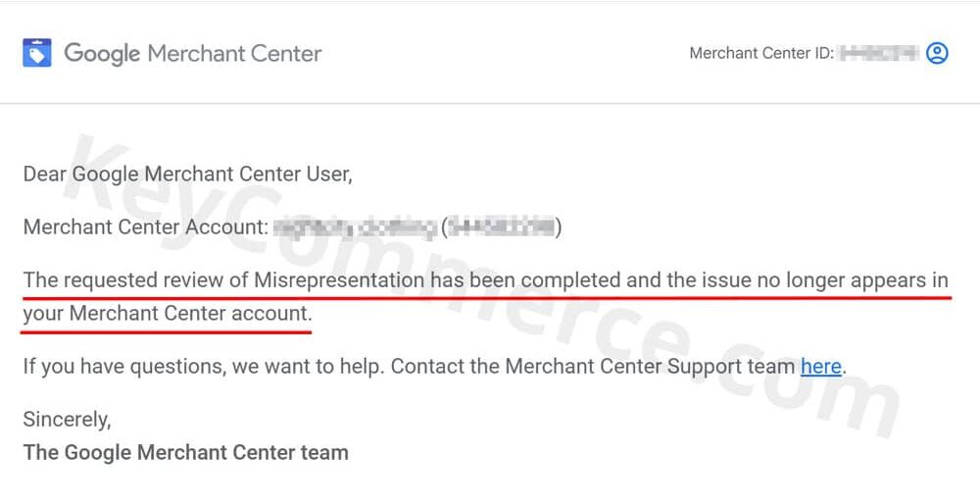Click the "Google" wordmark in the header
The height and width of the screenshot is (503, 980).
[102, 53]
